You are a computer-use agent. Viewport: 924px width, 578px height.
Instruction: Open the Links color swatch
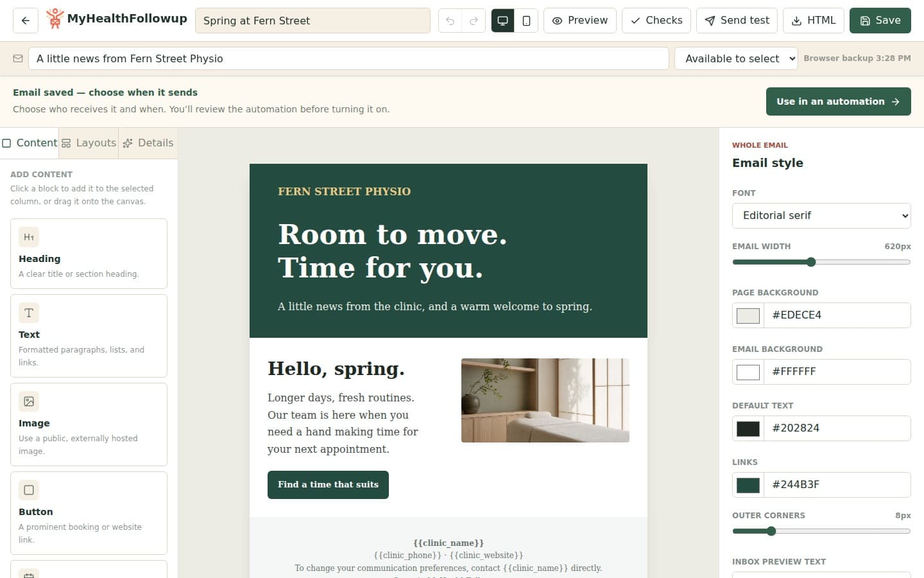click(x=748, y=485)
